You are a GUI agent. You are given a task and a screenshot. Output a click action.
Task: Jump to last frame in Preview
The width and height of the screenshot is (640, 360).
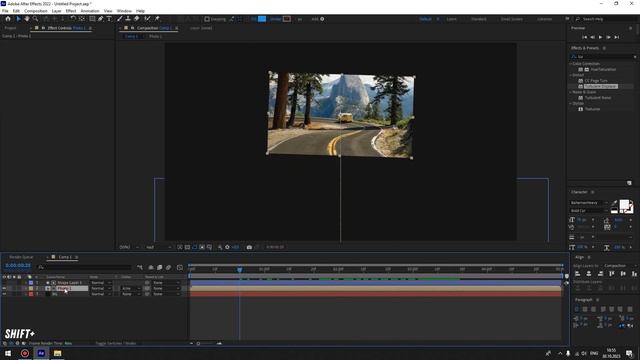(x=617, y=37)
